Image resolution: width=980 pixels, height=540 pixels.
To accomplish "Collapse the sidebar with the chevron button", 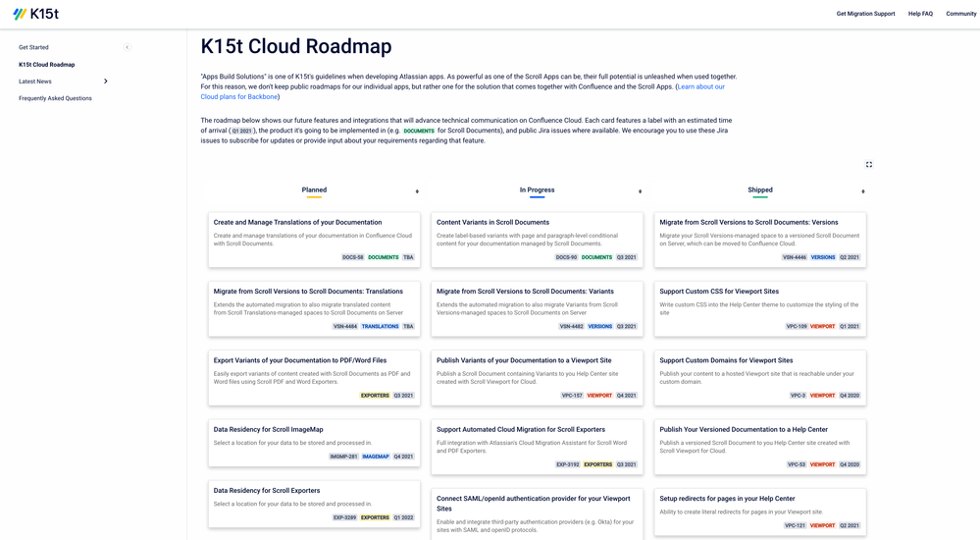I will click(x=127, y=47).
